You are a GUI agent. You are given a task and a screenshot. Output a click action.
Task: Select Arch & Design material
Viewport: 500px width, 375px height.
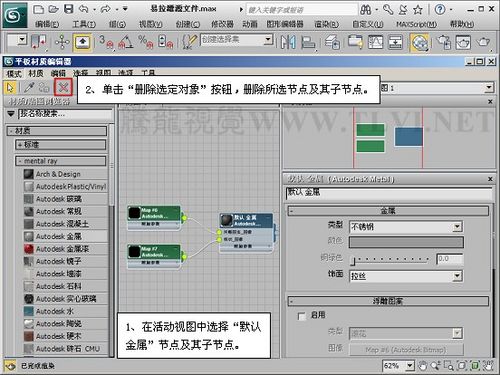click(x=66, y=174)
